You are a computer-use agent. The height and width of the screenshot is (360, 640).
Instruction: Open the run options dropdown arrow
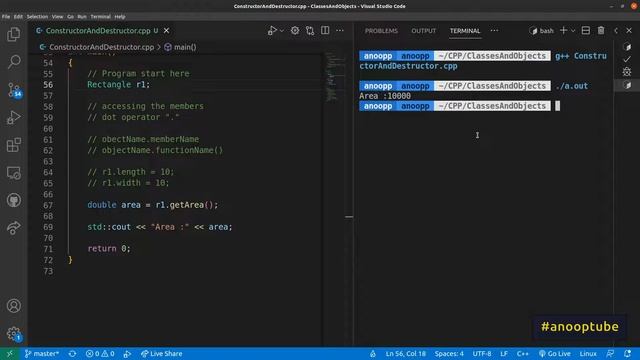(x=282, y=31)
